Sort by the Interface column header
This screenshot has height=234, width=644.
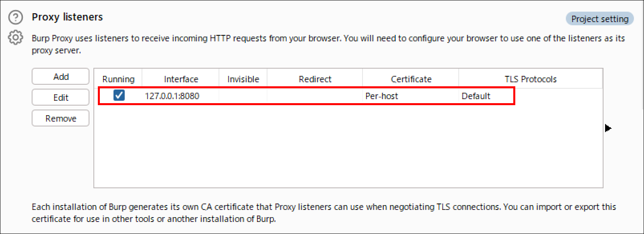[181, 79]
